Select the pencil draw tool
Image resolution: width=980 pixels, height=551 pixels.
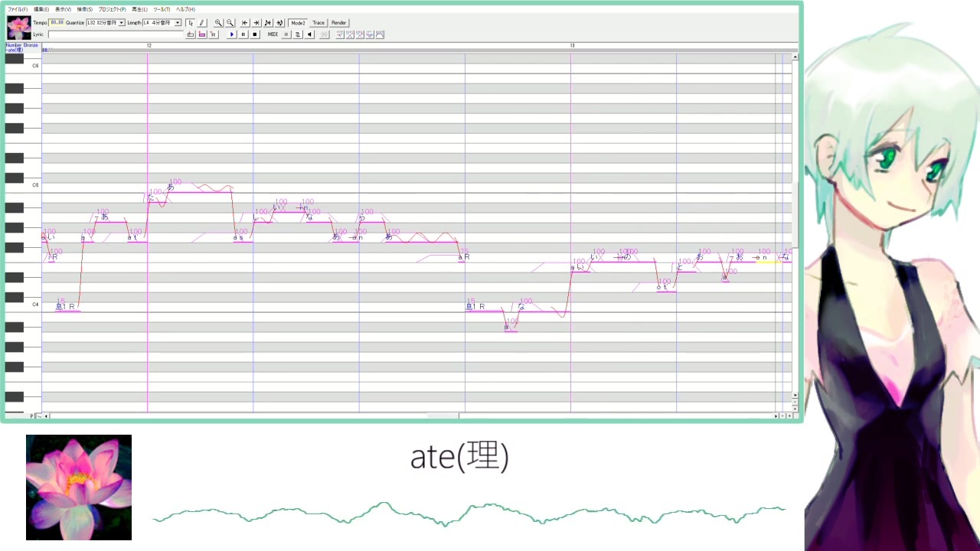click(202, 23)
